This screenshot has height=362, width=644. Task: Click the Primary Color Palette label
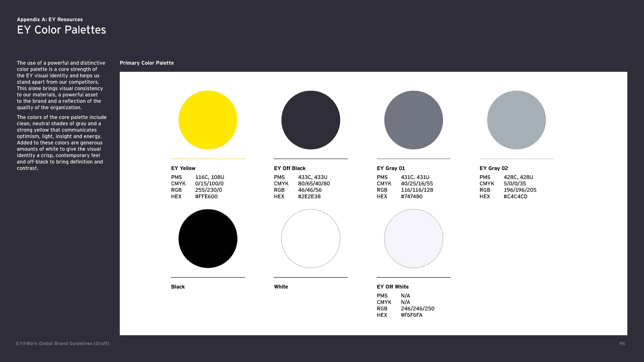pyautogui.click(x=147, y=63)
